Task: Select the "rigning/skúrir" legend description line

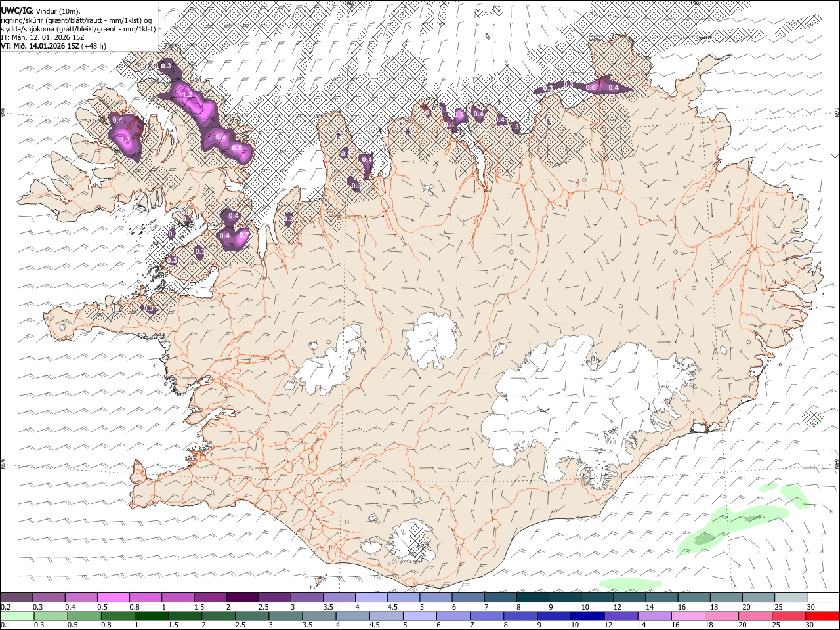Action: [77, 20]
